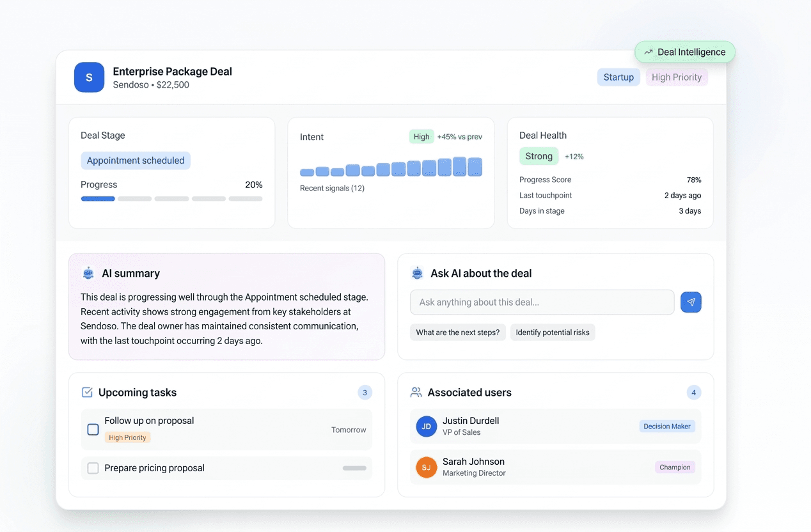811x532 pixels.
Task: Click the Decision Maker badge on Justin Durdell
Action: click(x=667, y=426)
